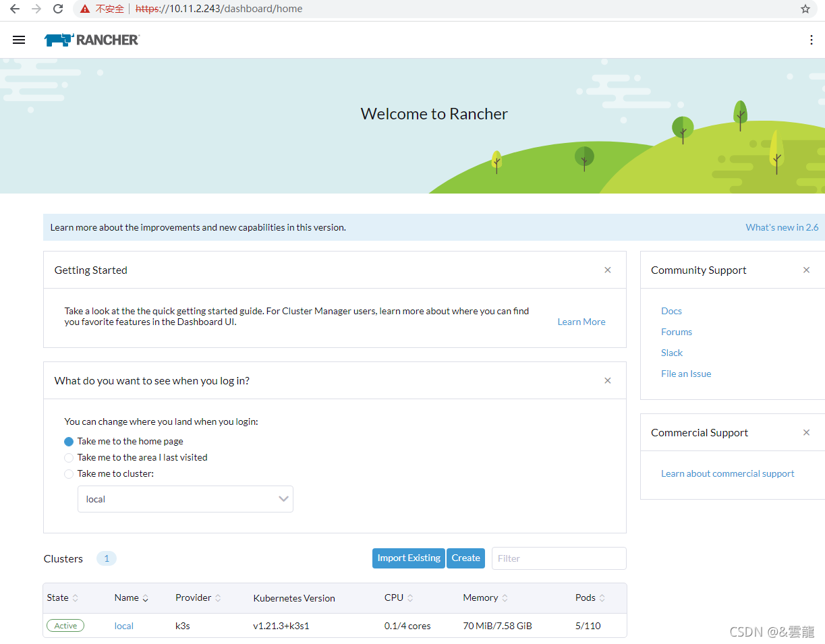
Task: Click the Welcome to Rancher heading
Action: pyautogui.click(x=434, y=114)
